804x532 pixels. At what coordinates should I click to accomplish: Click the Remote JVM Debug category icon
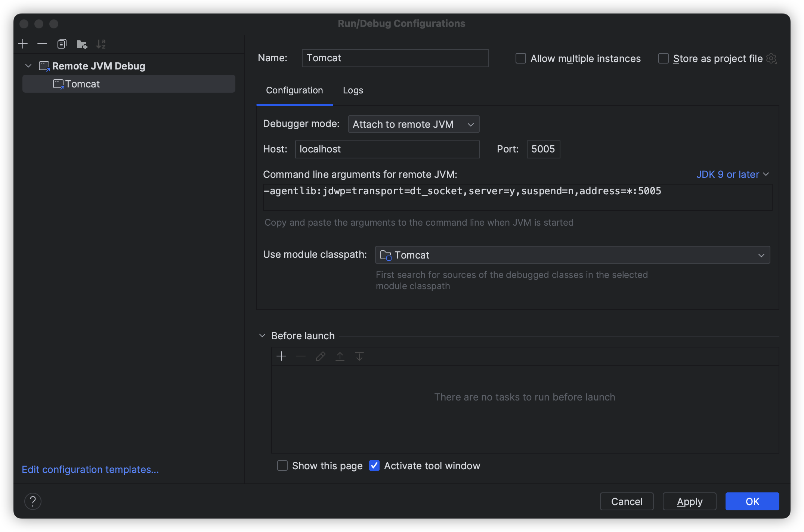(x=44, y=66)
